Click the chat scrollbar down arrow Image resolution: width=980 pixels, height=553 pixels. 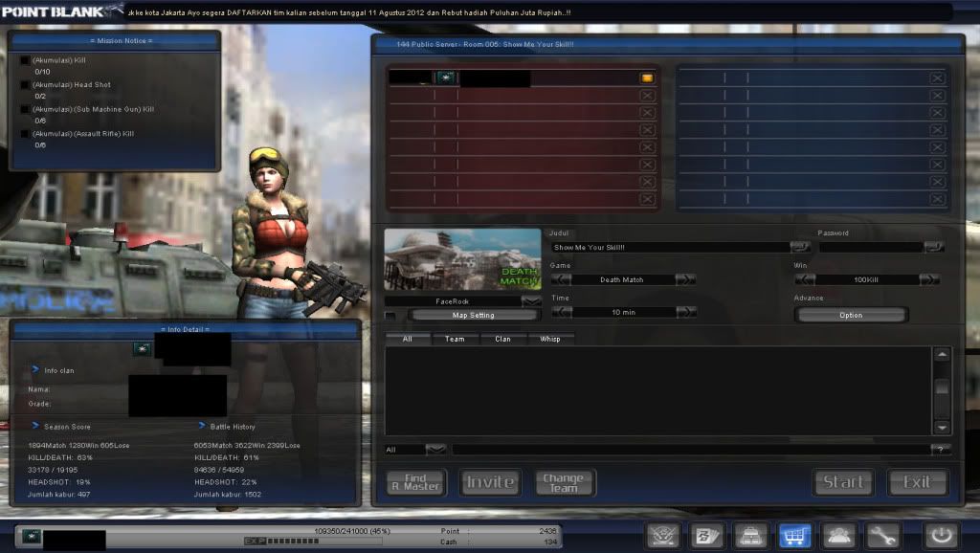coord(942,428)
